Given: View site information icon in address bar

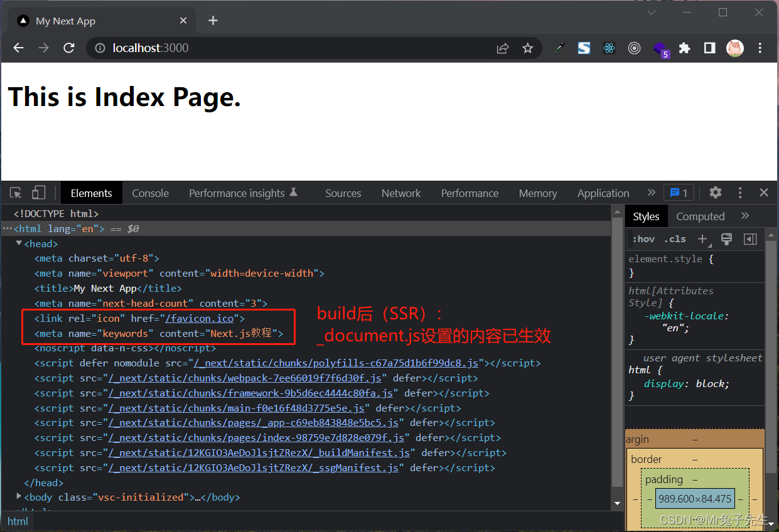Looking at the screenshot, I should pos(100,48).
